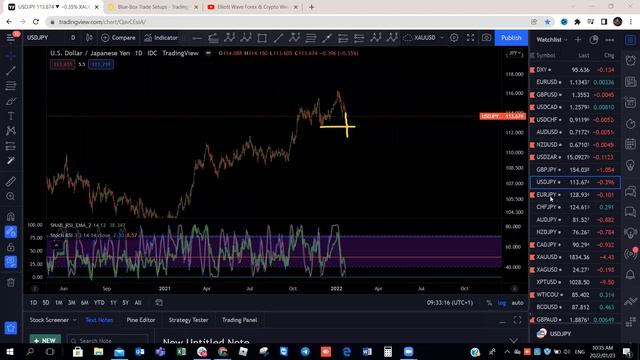Set time range to 3M
The width and height of the screenshot is (640, 360).
(x=71, y=302)
